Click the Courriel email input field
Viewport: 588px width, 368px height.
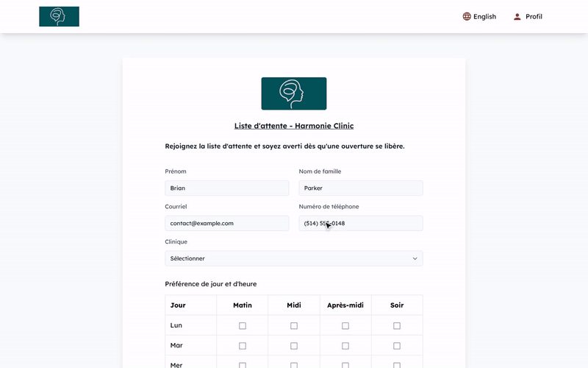coord(227,224)
